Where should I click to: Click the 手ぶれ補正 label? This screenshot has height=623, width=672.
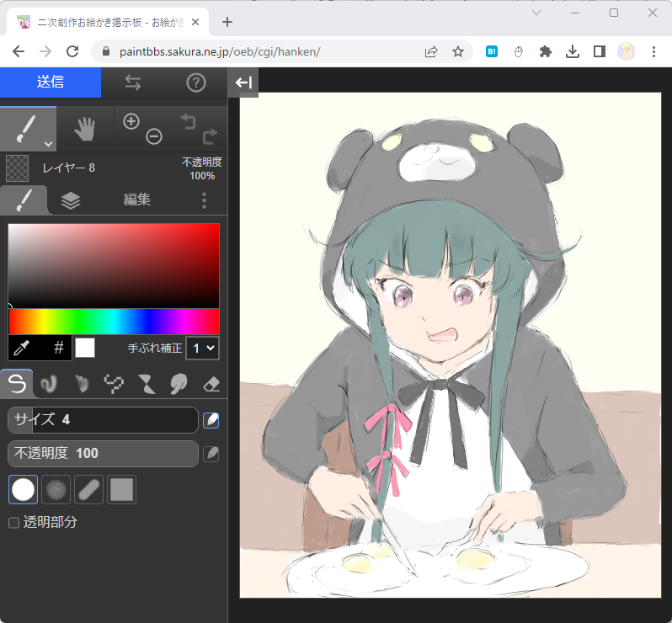pos(155,348)
